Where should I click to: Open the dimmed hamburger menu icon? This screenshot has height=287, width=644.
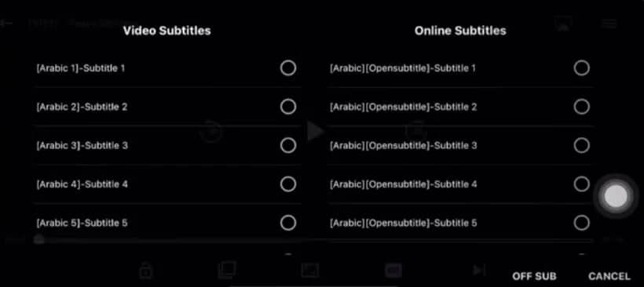click(609, 24)
